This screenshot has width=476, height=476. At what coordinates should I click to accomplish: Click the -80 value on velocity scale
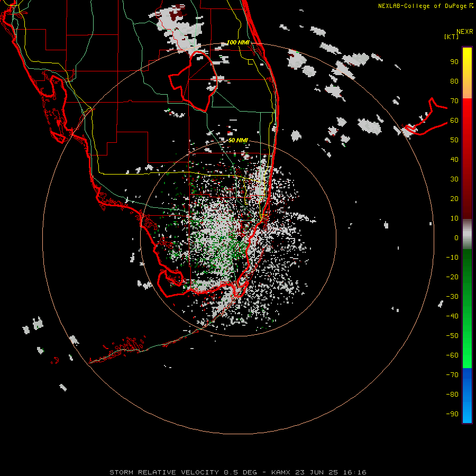point(452,395)
